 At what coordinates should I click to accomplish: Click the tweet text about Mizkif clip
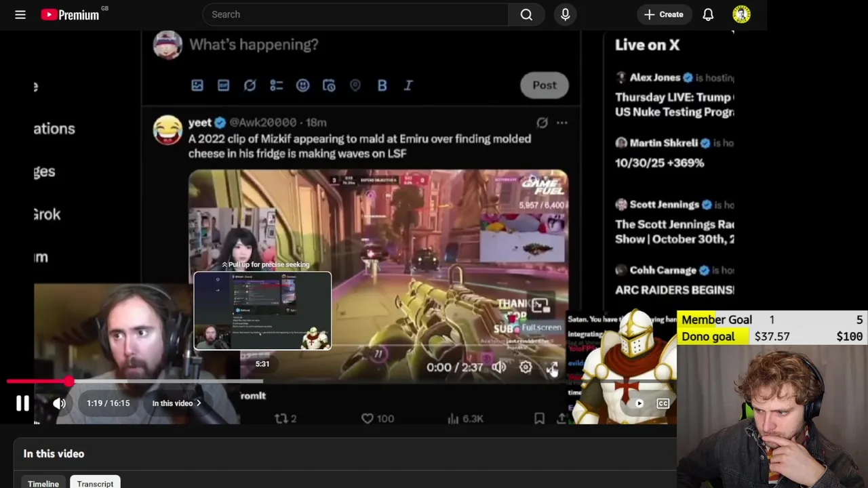[359, 146]
